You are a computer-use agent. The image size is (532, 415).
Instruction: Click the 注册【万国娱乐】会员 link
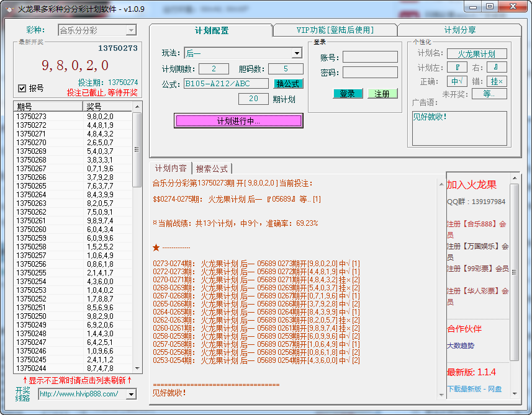point(477,252)
